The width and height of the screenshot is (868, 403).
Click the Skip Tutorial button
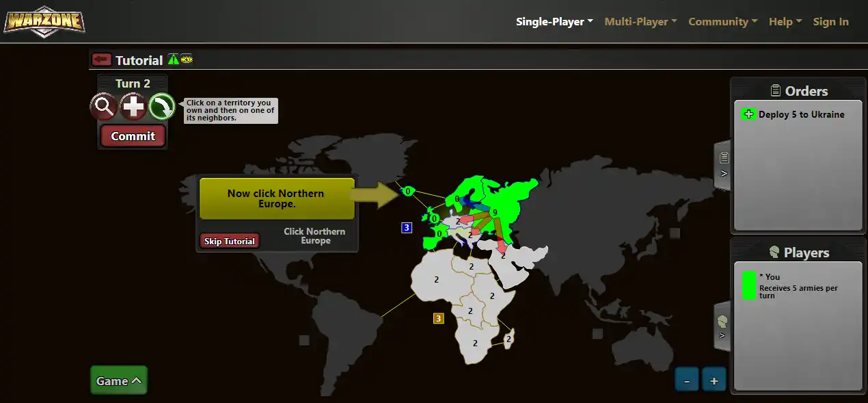coord(230,241)
